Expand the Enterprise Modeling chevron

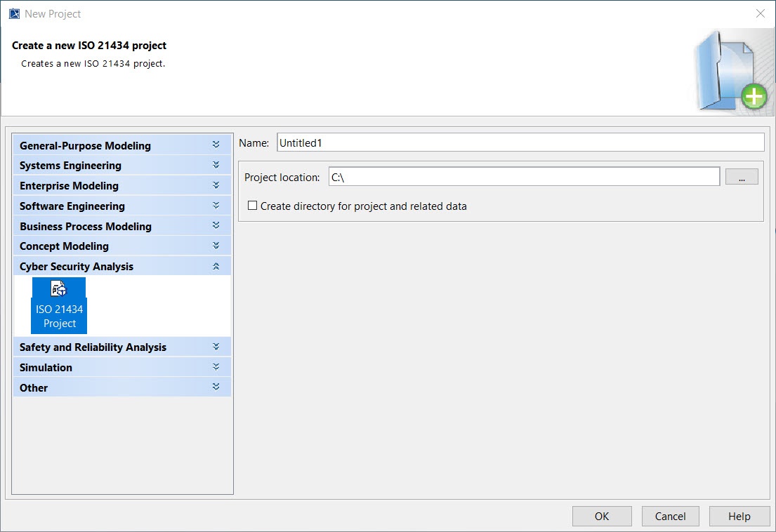[x=216, y=186]
